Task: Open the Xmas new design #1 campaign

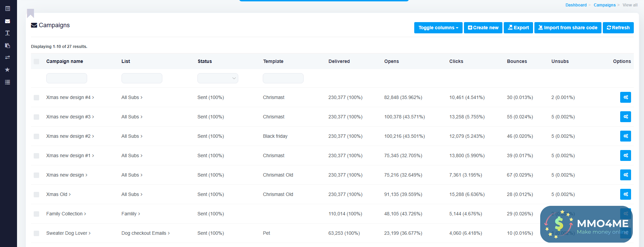Action: pyautogui.click(x=70, y=155)
